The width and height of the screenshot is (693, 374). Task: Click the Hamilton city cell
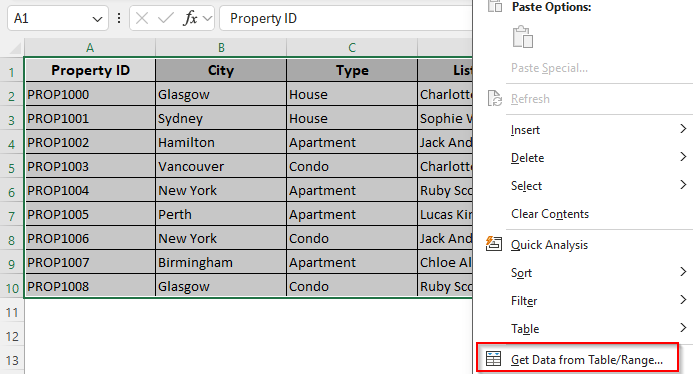(x=221, y=142)
